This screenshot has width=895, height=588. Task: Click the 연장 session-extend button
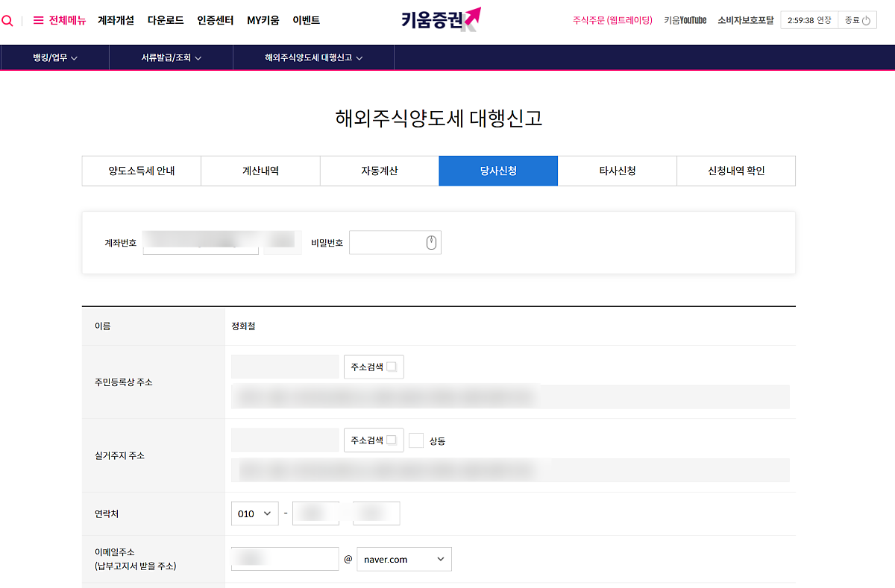pos(824,21)
